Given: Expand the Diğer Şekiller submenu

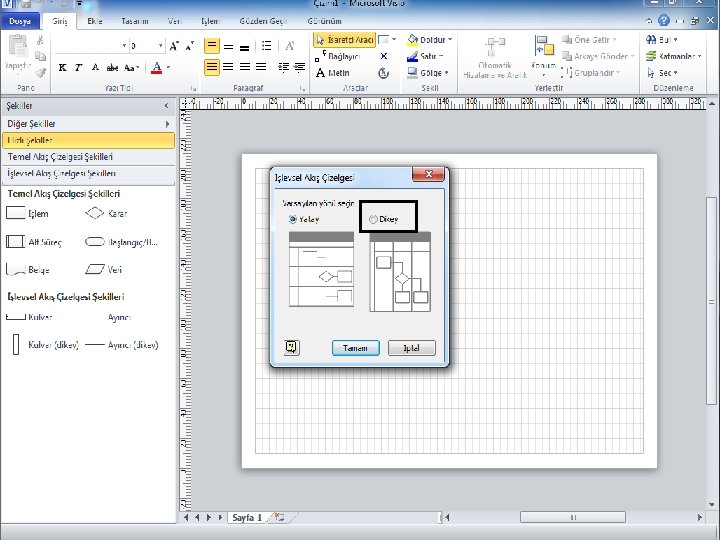Looking at the screenshot, I should click(x=88, y=124).
